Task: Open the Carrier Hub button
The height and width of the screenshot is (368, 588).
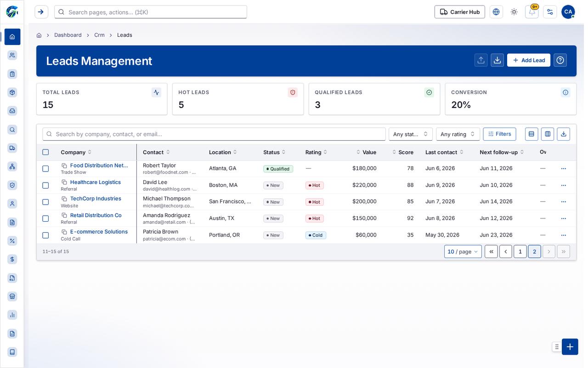Action: point(460,12)
